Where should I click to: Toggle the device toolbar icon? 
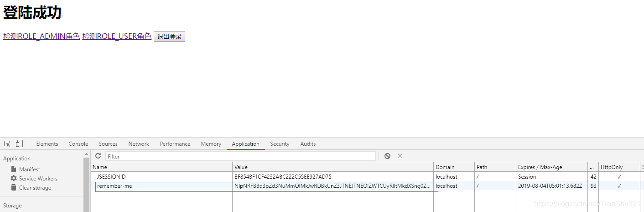(19, 143)
